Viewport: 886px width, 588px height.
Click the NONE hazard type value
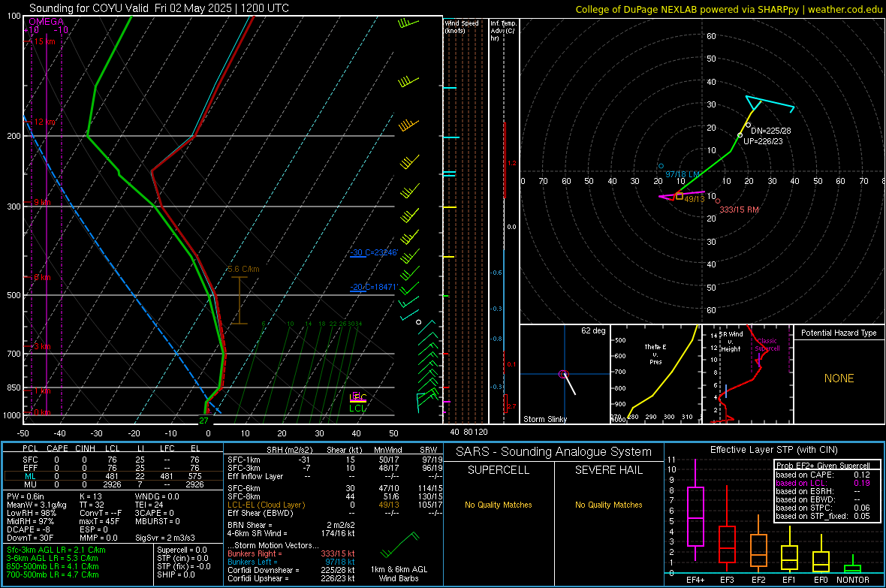point(839,378)
